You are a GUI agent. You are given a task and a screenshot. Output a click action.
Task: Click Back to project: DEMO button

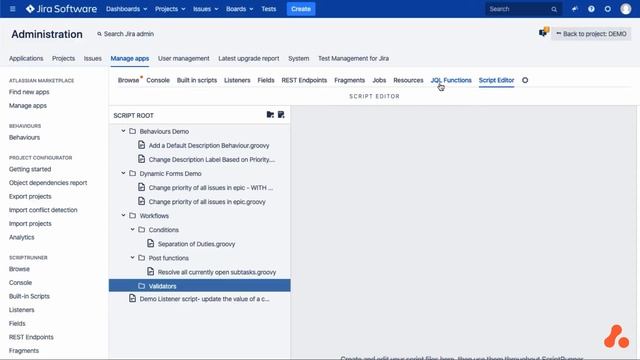(591, 34)
